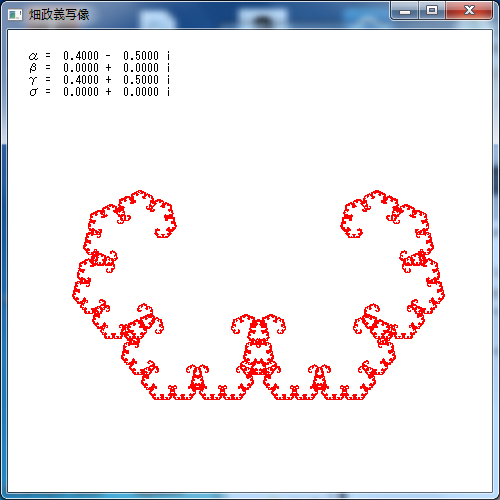The height and width of the screenshot is (500, 500).
Task: Minimize the 畑政義写像 window
Action: 405,11
